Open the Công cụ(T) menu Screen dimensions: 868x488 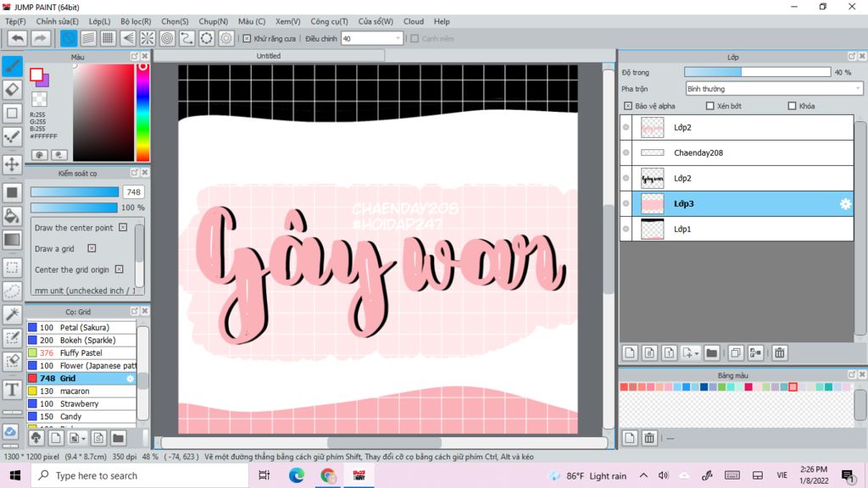pyautogui.click(x=330, y=21)
